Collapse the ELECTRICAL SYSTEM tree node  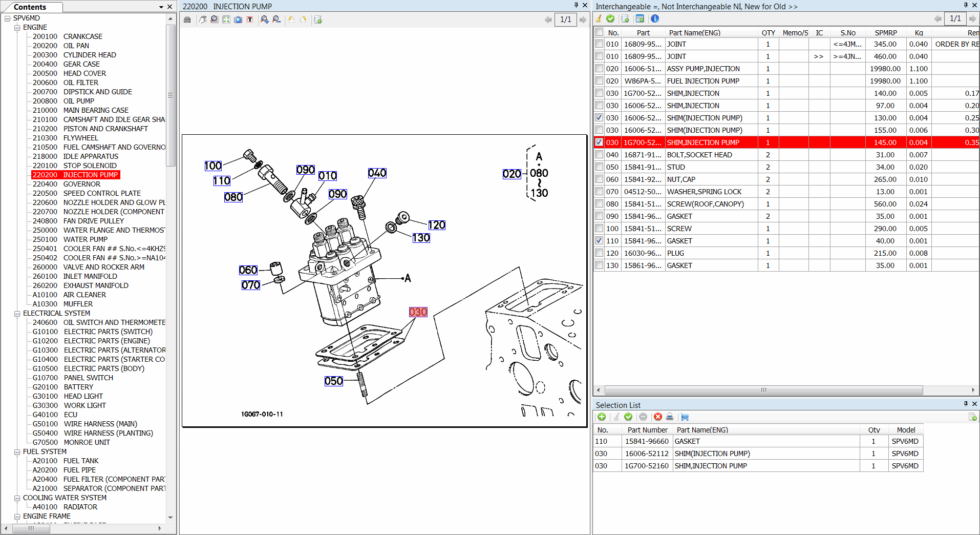tap(17, 313)
